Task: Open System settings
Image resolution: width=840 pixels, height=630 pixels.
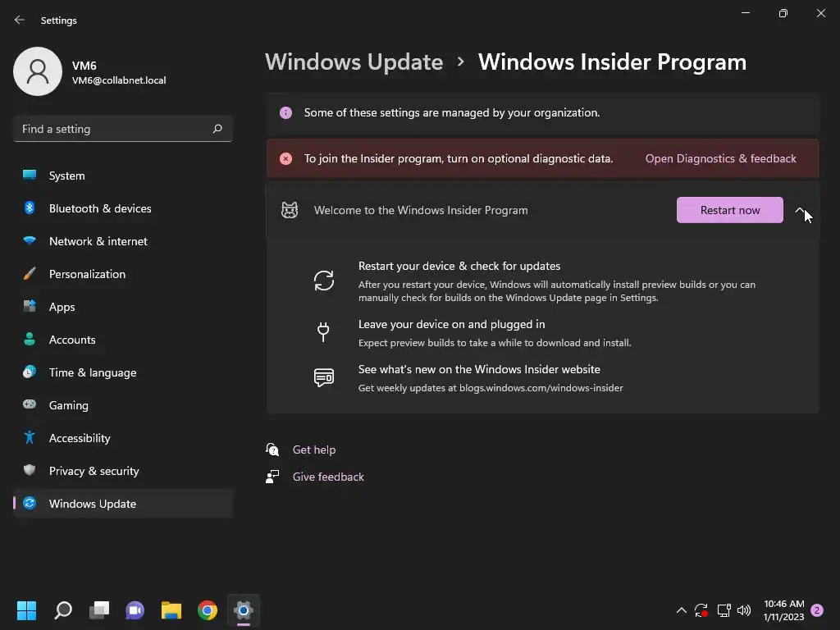Action: [123, 176]
